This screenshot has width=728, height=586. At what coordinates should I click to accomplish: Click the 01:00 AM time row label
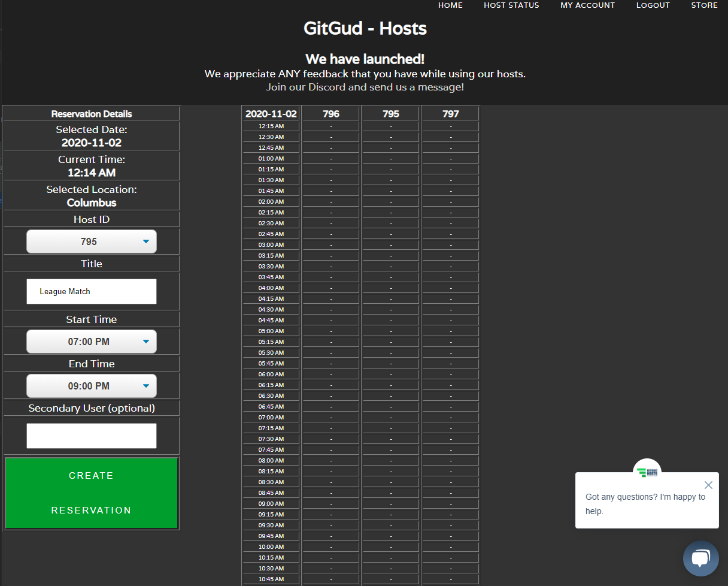[x=271, y=158]
